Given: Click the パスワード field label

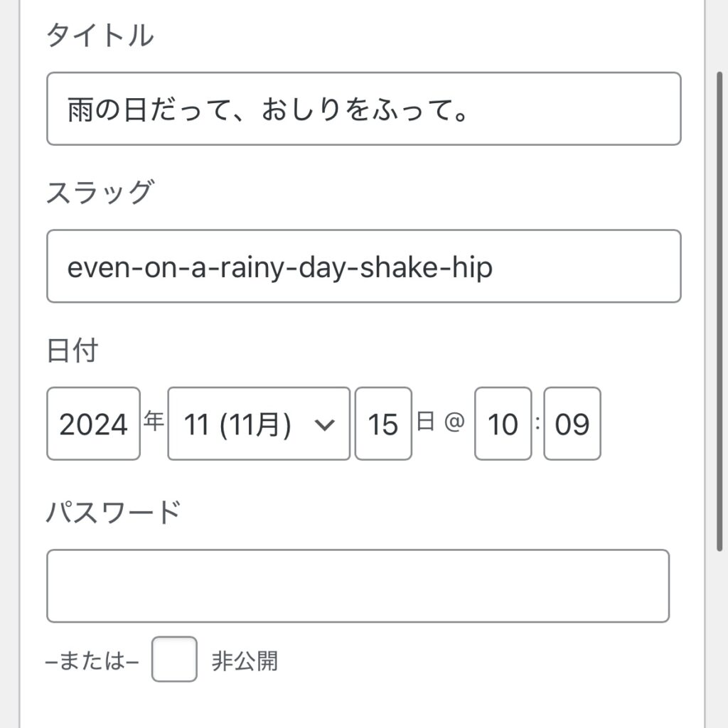Looking at the screenshot, I should tap(113, 512).
